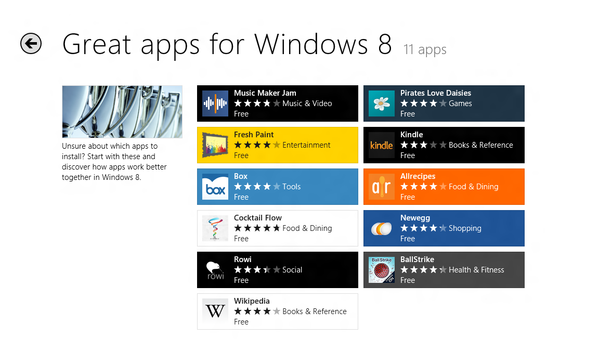The width and height of the screenshot is (599, 364).
Task: Click the Free price on BallStrike tile
Action: [408, 280]
